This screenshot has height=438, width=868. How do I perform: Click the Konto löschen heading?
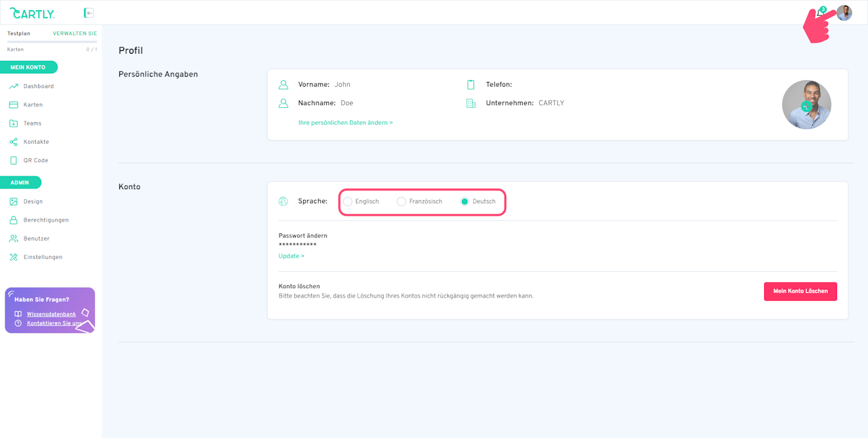point(299,286)
